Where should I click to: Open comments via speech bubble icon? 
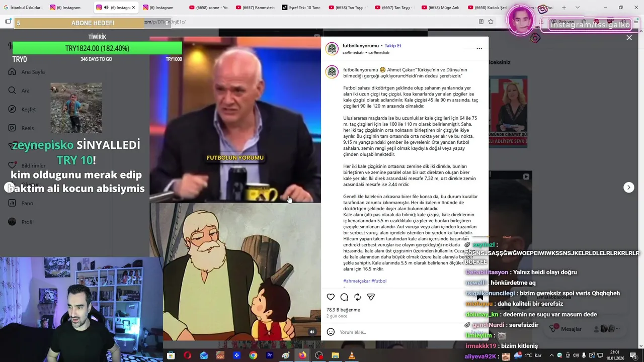pyautogui.click(x=344, y=297)
